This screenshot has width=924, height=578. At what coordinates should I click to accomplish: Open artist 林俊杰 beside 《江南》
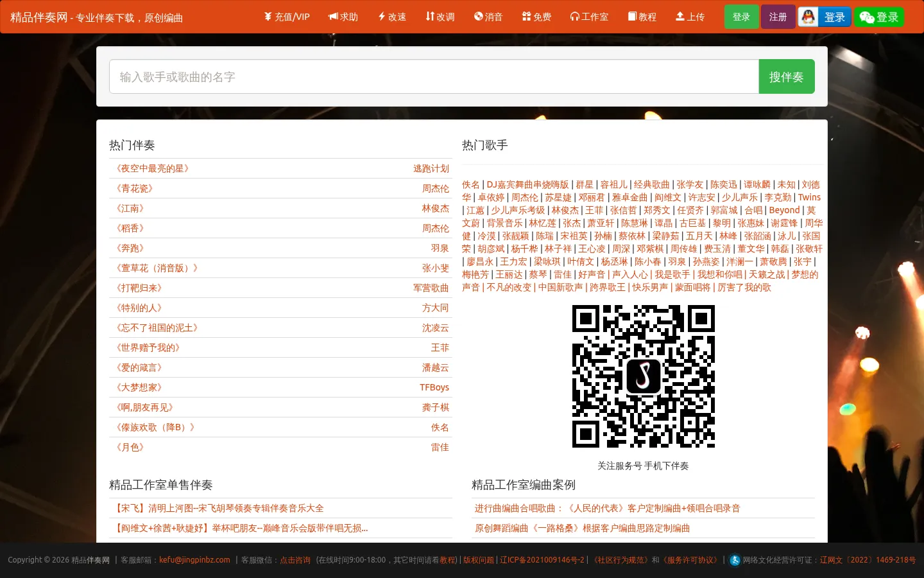(x=436, y=208)
